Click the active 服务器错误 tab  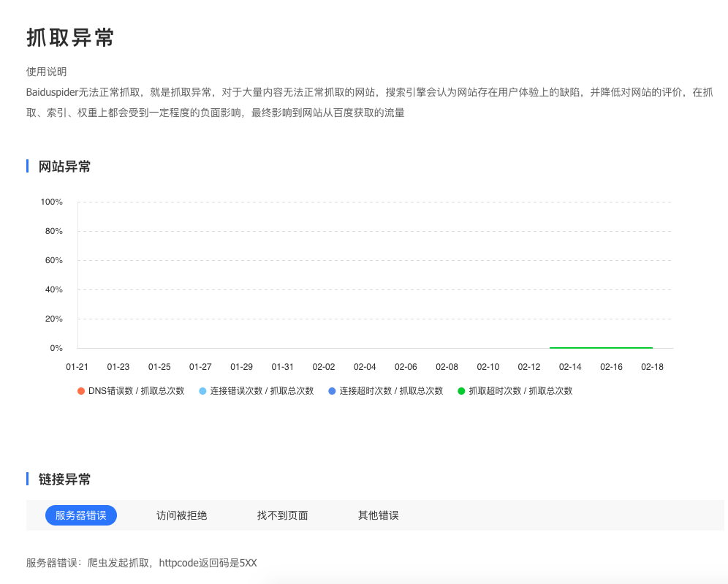pyautogui.click(x=81, y=515)
